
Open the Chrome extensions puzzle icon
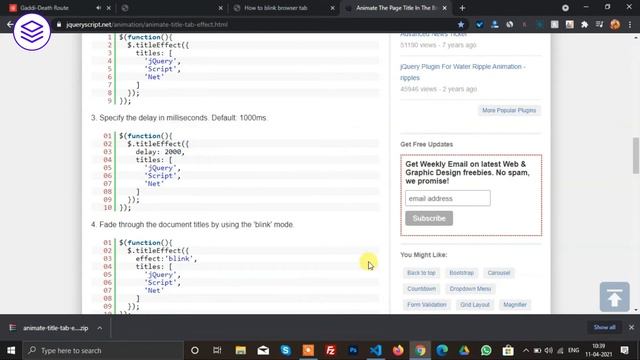[584, 24]
